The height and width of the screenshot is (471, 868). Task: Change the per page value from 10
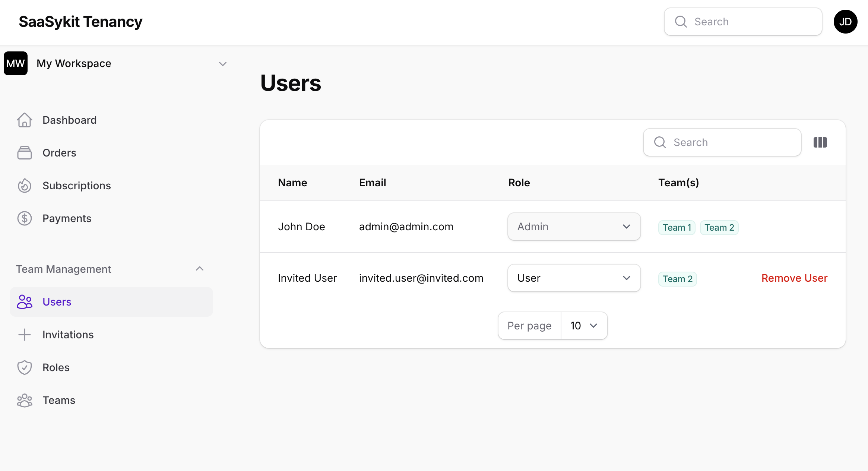pyautogui.click(x=583, y=325)
